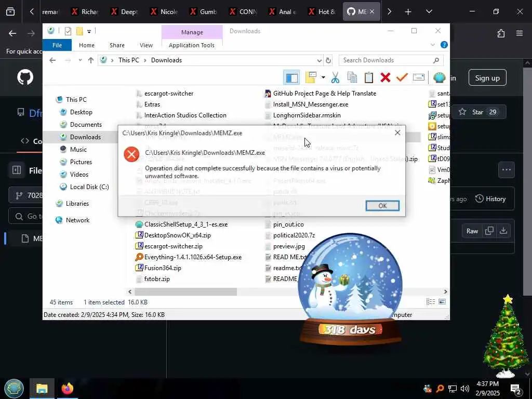
Task: Click the Raw button on GitHub
Action: [472, 231]
